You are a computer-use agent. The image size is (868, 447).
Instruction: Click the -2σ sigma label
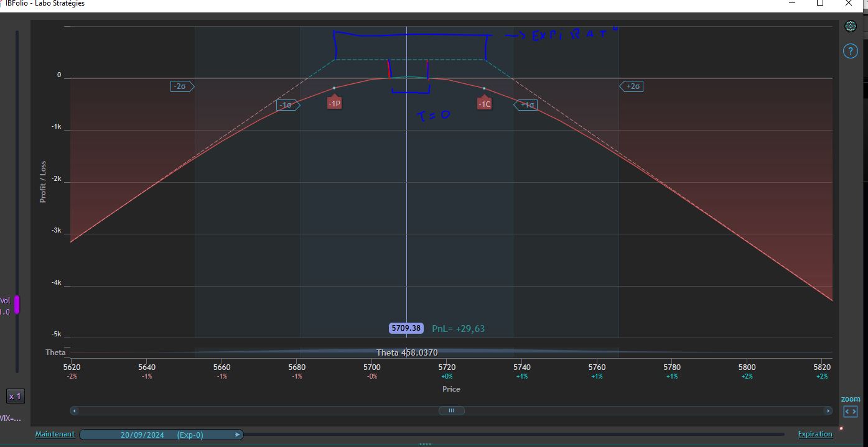[x=181, y=86]
